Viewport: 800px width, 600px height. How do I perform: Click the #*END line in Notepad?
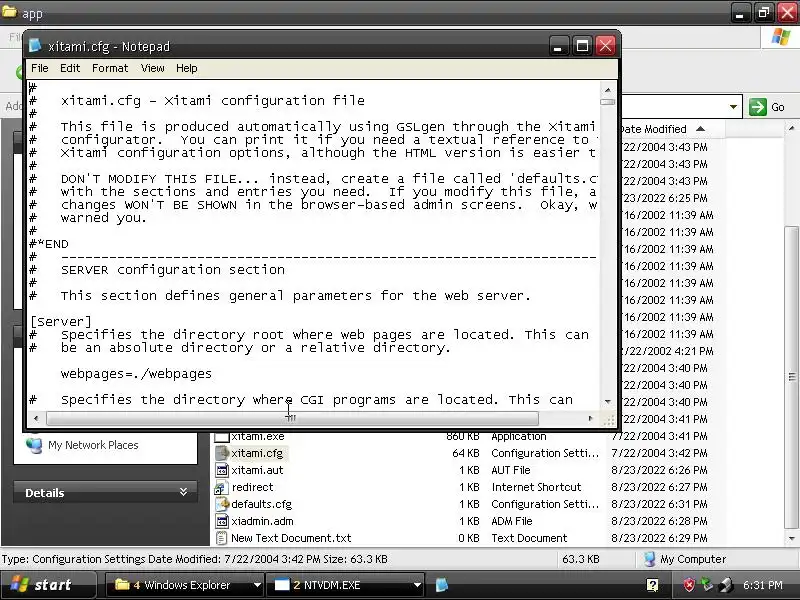tap(49, 244)
